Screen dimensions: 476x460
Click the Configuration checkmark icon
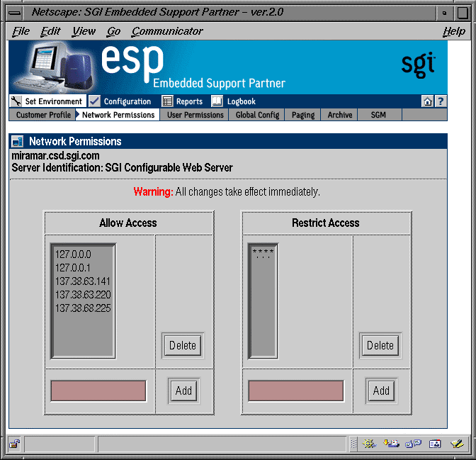pyautogui.click(x=94, y=101)
